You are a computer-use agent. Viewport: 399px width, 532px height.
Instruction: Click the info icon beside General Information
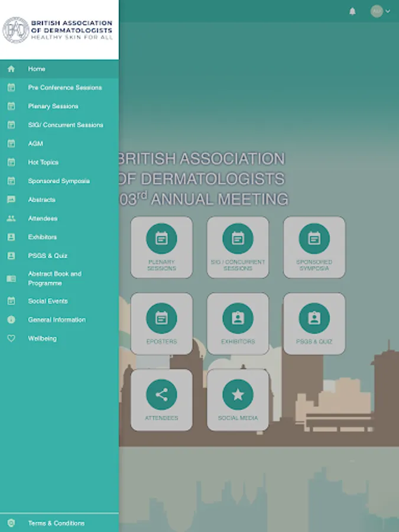pyautogui.click(x=11, y=320)
